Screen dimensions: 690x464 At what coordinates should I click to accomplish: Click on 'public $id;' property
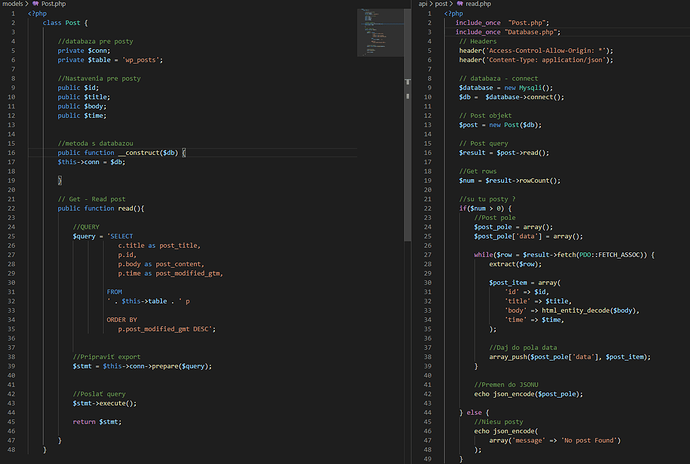(x=78, y=88)
